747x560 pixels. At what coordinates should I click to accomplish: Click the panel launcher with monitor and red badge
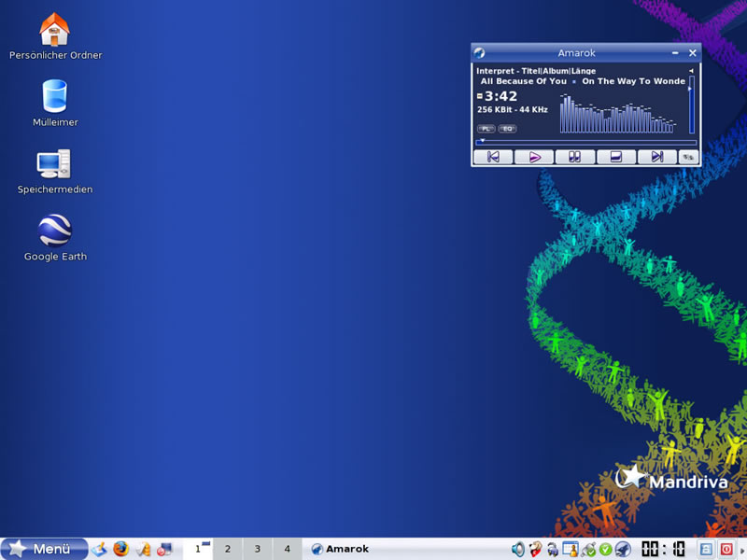coord(164,549)
